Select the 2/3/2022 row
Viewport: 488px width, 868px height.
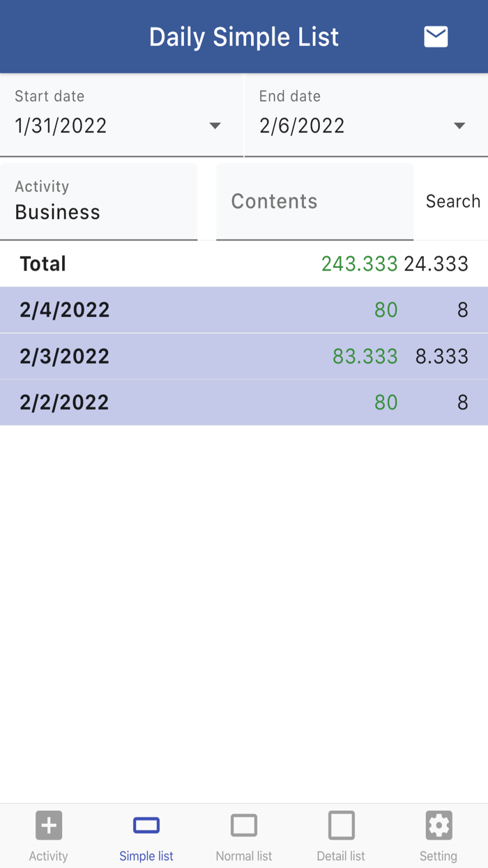tap(244, 357)
